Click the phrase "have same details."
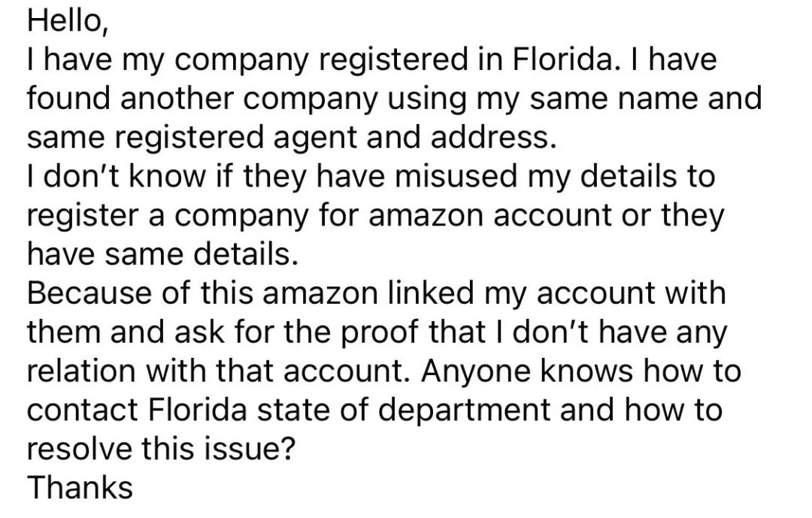The image size is (812, 518). click(x=163, y=254)
